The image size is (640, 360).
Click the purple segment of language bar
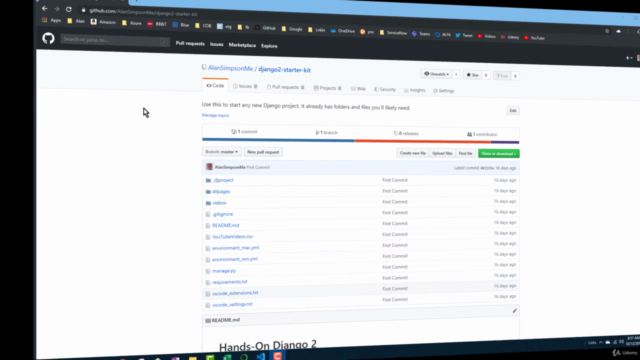click(505, 142)
